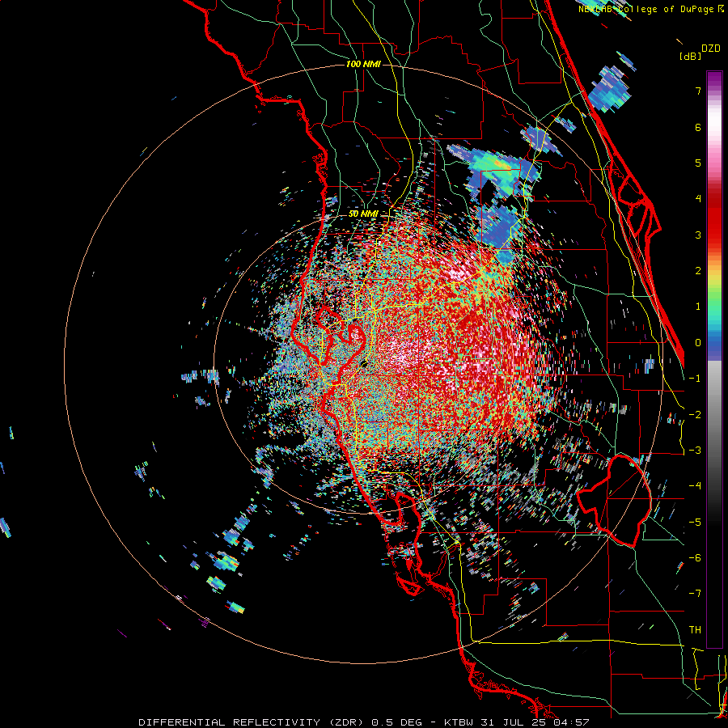Select the -4 value on the scale
The image size is (728, 728).
pos(695,486)
